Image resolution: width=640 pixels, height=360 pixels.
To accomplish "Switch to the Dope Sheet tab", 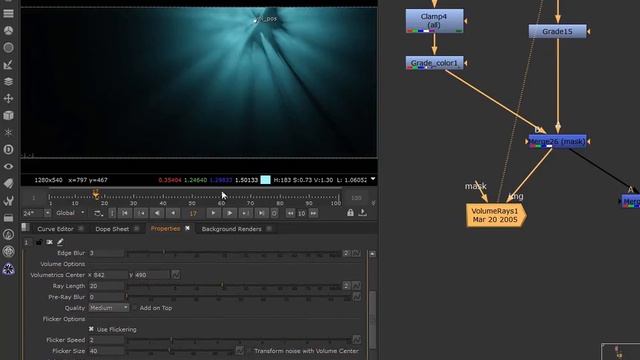I will point(112,229).
